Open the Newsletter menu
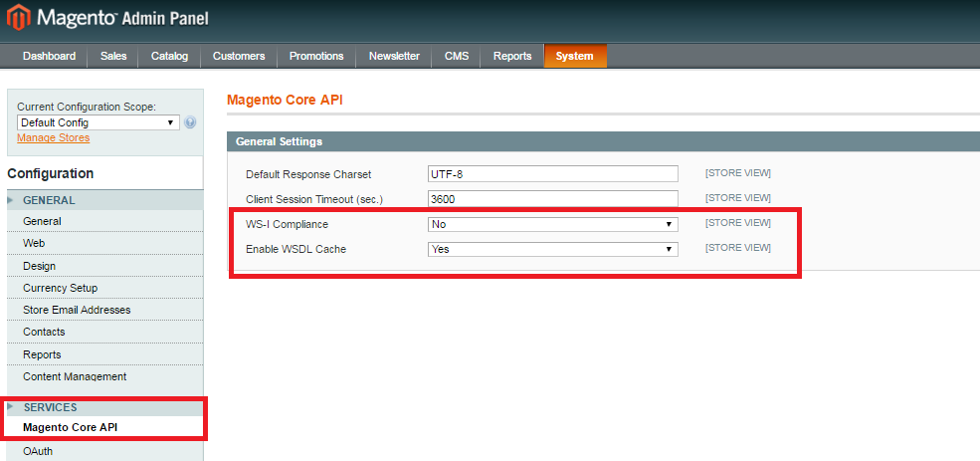The height and width of the screenshot is (461, 980). [x=394, y=57]
